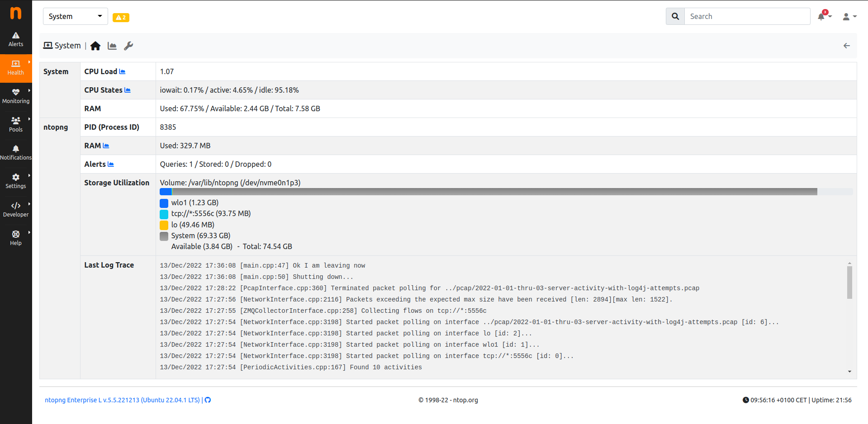Click inside the Search field
868x424 pixels.
point(747,16)
